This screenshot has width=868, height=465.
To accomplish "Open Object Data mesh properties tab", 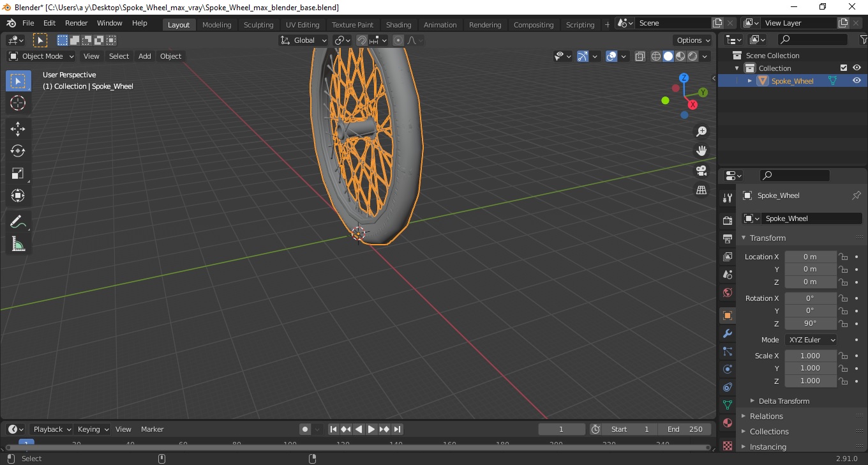I will click(x=727, y=405).
